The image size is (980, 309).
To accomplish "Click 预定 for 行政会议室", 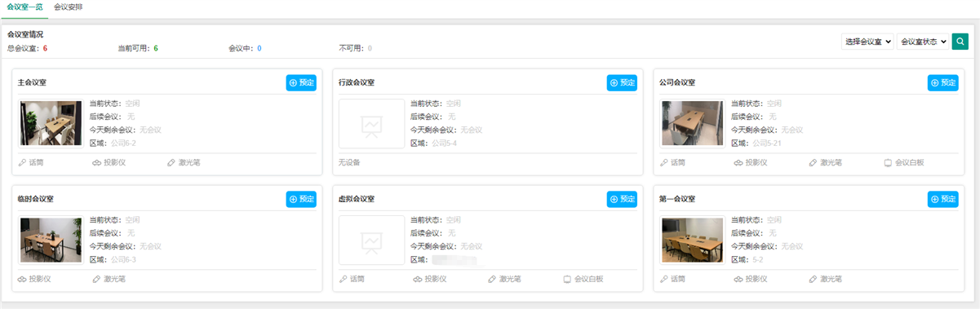I will point(622,82).
